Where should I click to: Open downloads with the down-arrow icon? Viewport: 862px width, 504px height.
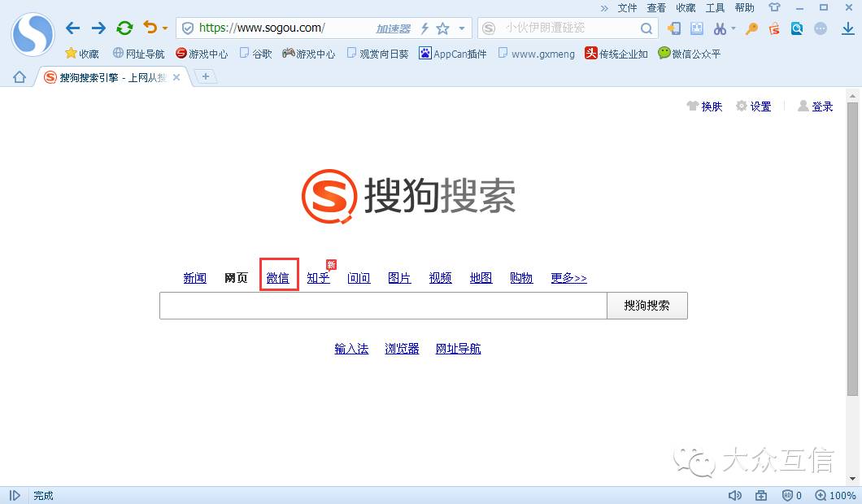tap(848, 28)
